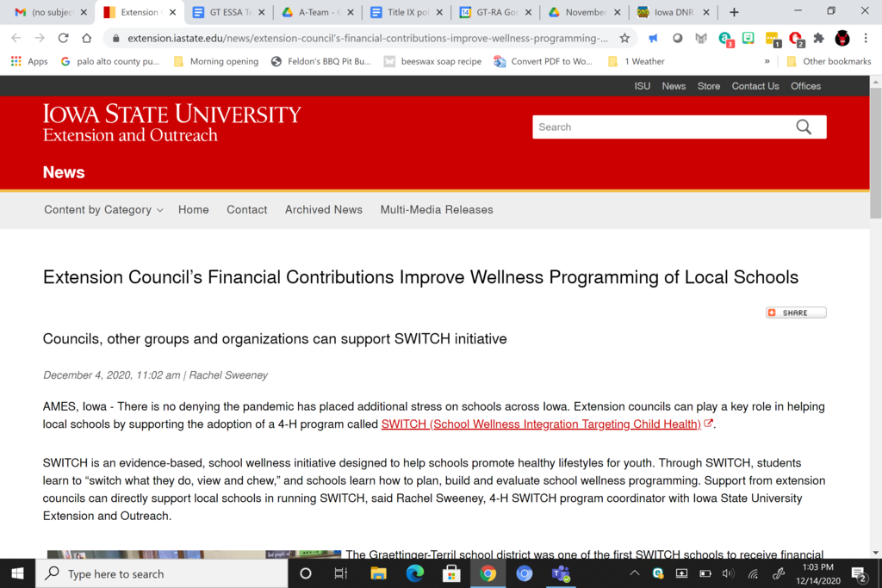The image size is (882, 588).
Task: Open the Home news menu item
Action: click(194, 210)
